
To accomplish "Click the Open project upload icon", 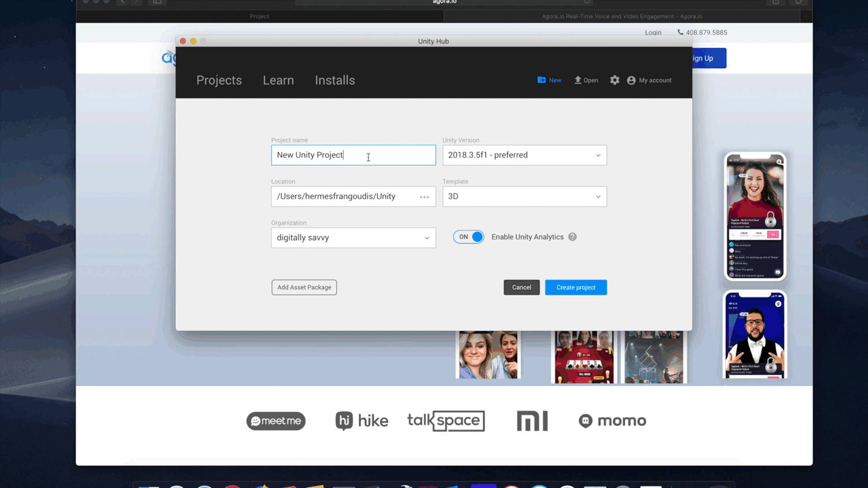I will point(578,80).
